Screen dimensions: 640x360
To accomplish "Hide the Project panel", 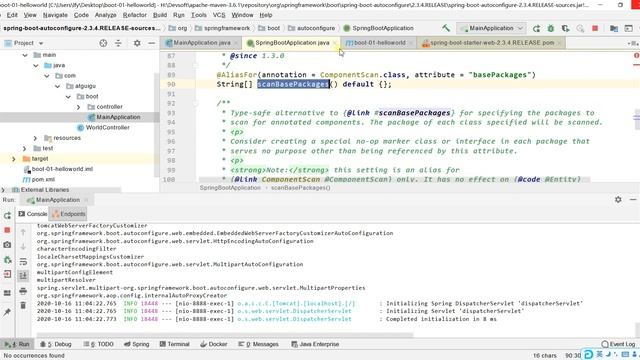I will (x=151, y=43).
